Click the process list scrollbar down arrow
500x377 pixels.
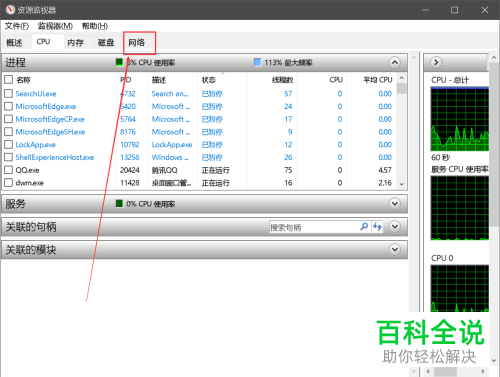402,184
